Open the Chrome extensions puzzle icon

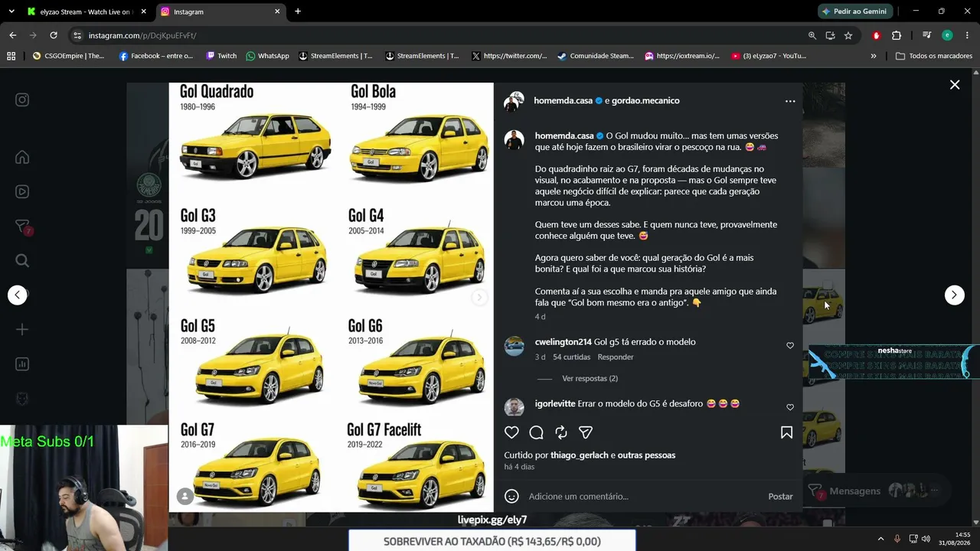(897, 35)
